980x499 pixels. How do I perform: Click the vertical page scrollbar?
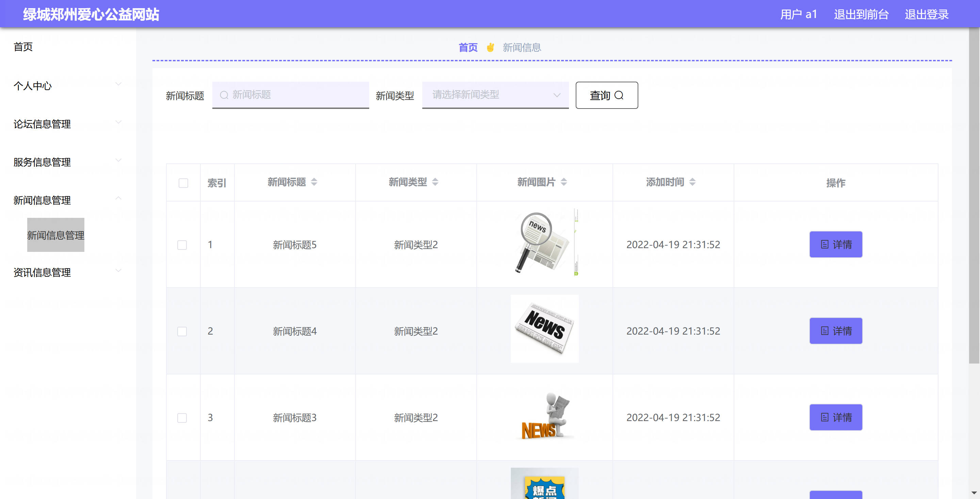click(x=974, y=196)
